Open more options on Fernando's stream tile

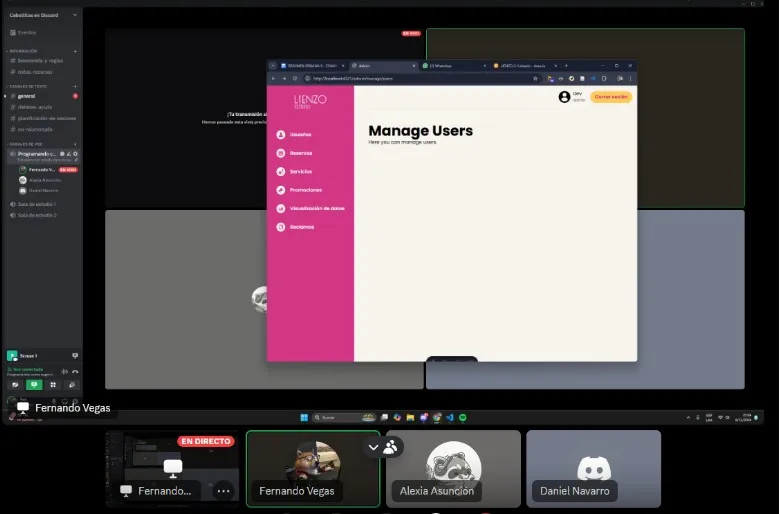point(223,490)
